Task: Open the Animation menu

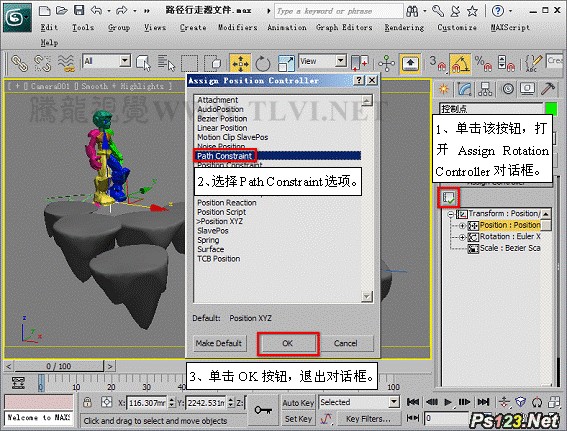Action: click(287, 27)
